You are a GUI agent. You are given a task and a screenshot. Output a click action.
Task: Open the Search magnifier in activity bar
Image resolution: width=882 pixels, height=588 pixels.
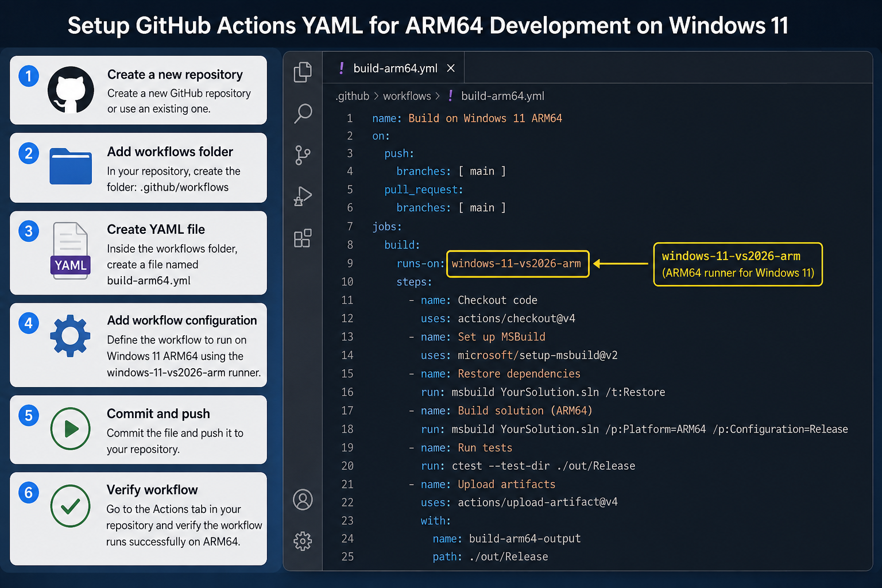click(303, 113)
